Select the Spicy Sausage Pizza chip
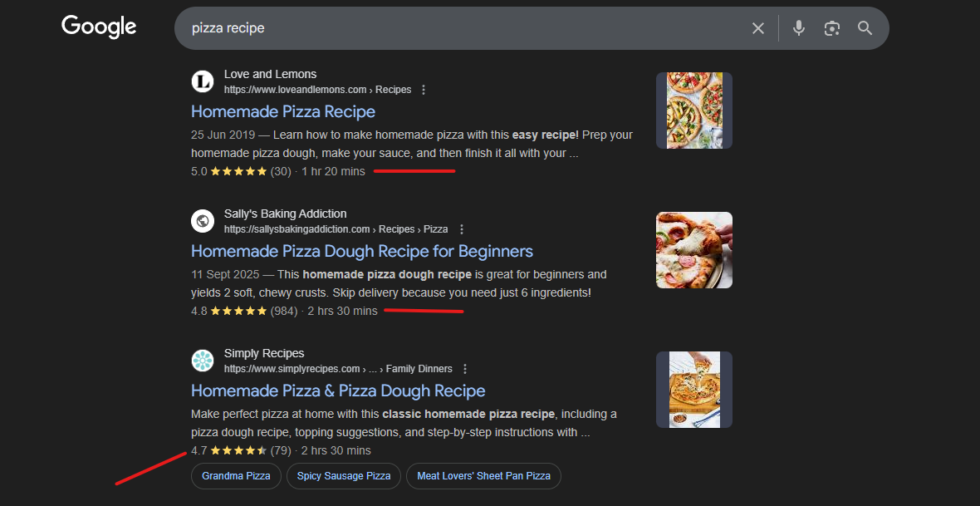980x506 pixels. [x=343, y=475]
